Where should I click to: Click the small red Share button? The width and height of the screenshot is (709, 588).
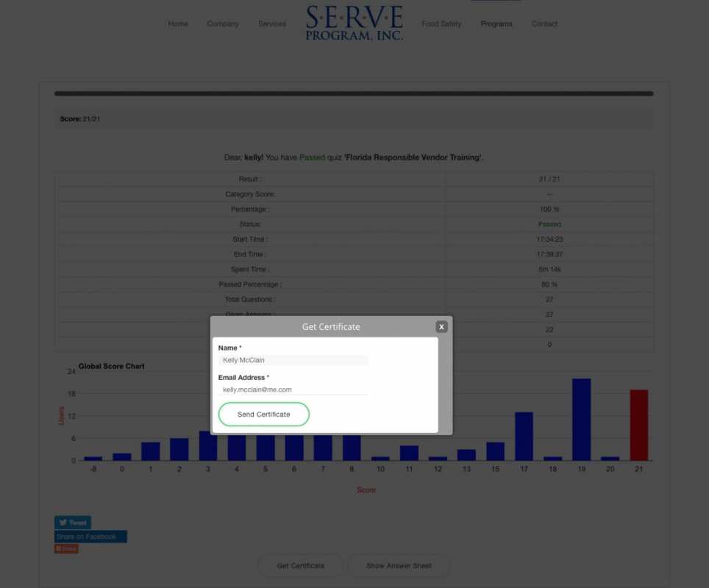pyautogui.click(x=66, y=549)
